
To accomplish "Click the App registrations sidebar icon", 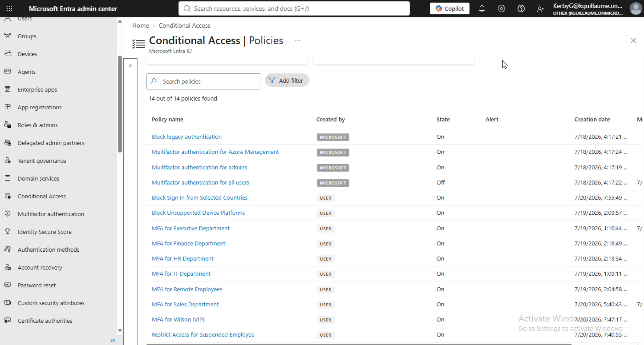I will [8, 107].
